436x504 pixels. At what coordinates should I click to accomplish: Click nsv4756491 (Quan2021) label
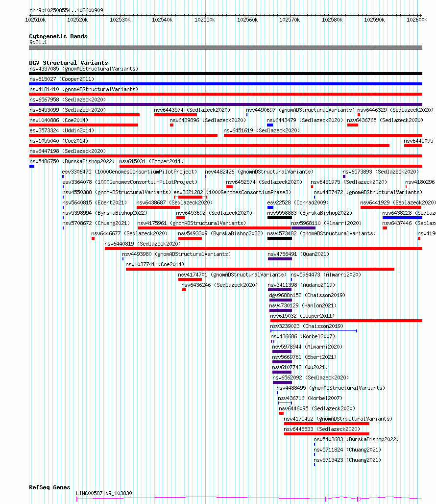(x=298, y=254)
